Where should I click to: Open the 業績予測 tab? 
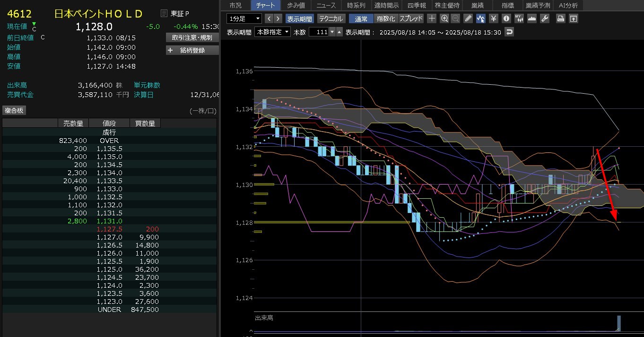click(538, 5)
